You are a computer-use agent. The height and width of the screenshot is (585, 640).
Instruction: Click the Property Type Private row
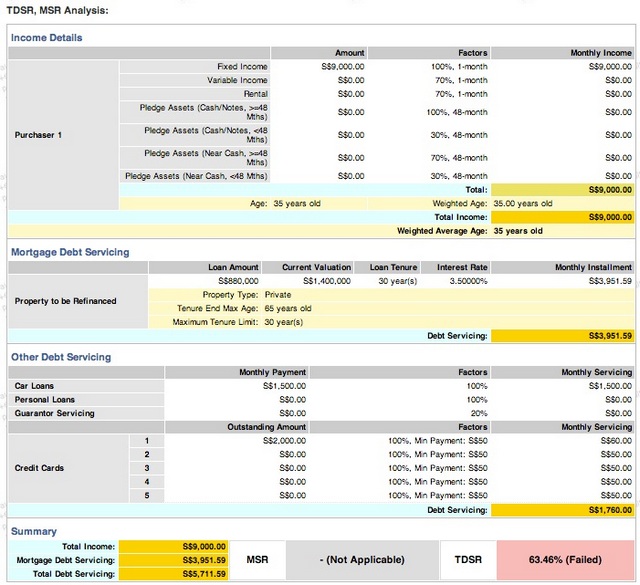tap(391, 295)
